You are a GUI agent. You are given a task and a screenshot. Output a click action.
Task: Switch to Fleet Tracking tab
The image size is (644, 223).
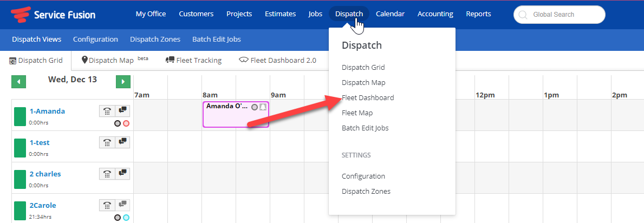[x=193, y=61]
